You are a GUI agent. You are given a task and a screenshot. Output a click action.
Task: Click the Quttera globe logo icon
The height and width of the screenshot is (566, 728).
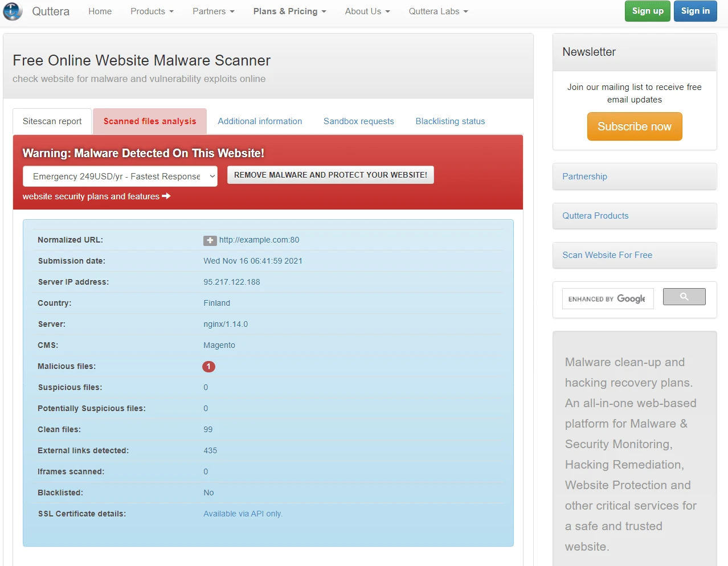click(13, 11)
